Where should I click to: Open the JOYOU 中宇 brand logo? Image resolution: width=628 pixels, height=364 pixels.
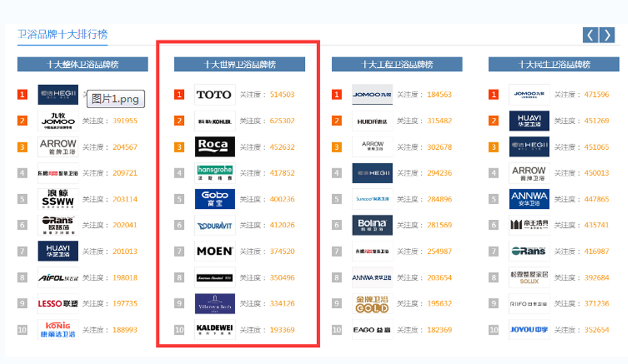tap(529, 330)
